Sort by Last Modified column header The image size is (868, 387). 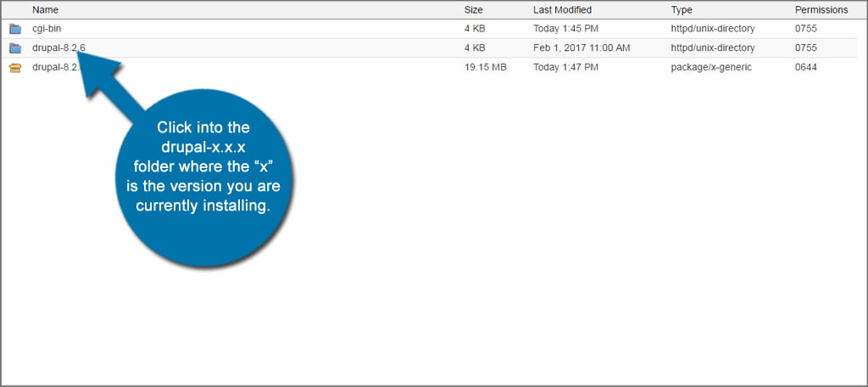pos(563,10)
